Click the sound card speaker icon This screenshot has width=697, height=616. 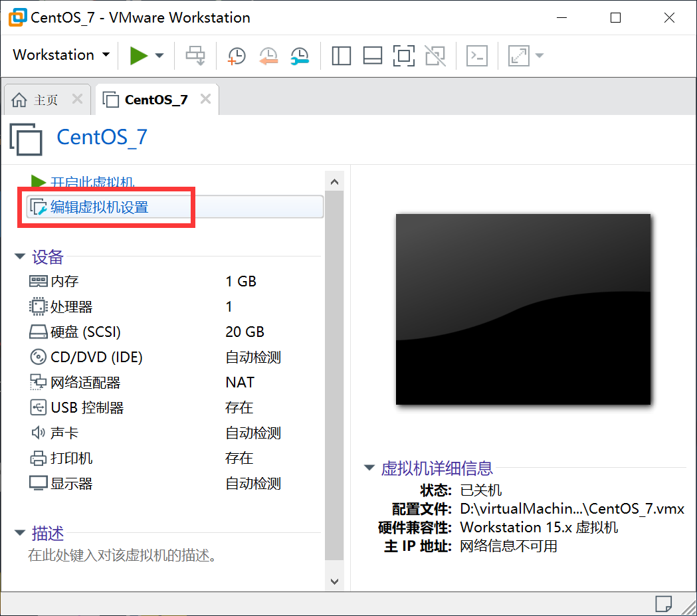click(39, 433)
